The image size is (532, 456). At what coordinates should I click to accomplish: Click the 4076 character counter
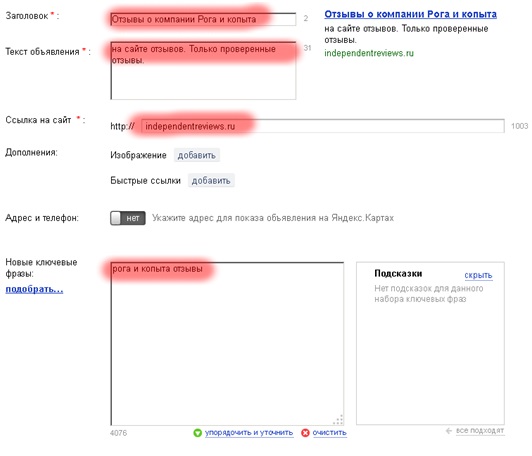click(118, 433)
